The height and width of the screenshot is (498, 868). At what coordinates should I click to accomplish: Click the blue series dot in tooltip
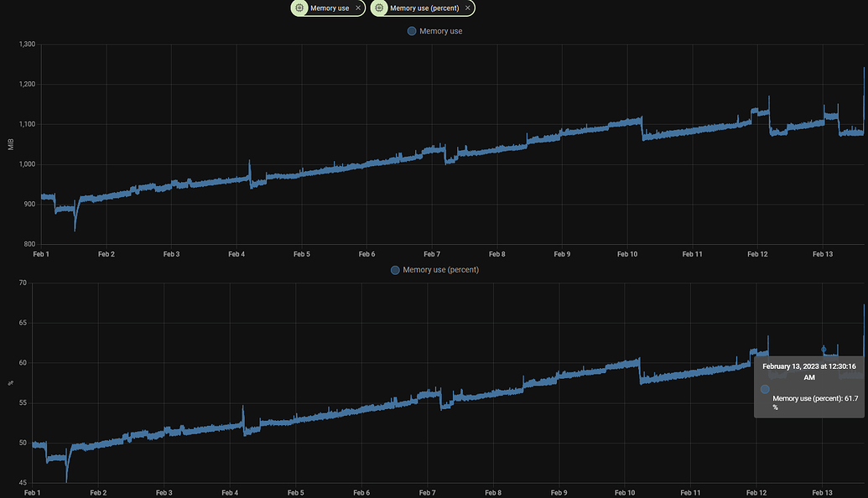pyautogui.click(x=765, y=389)
